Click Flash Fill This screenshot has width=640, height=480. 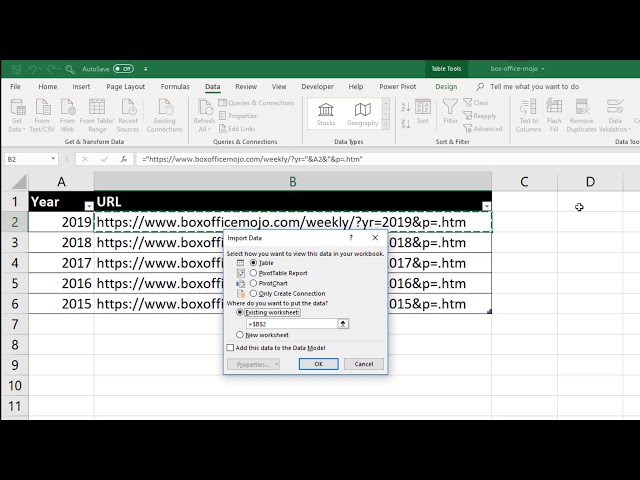[554, 116]
